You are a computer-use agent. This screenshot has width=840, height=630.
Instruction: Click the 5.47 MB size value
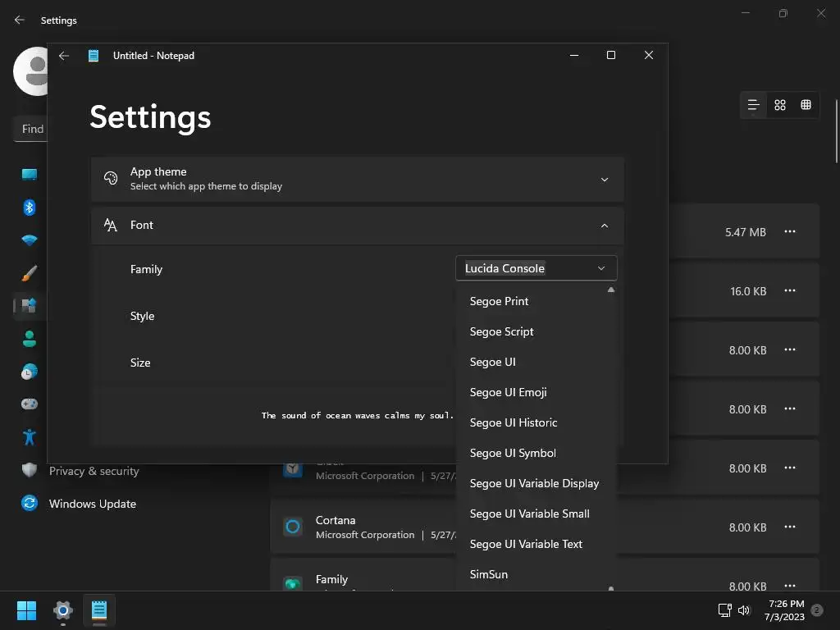click(745, 232)
